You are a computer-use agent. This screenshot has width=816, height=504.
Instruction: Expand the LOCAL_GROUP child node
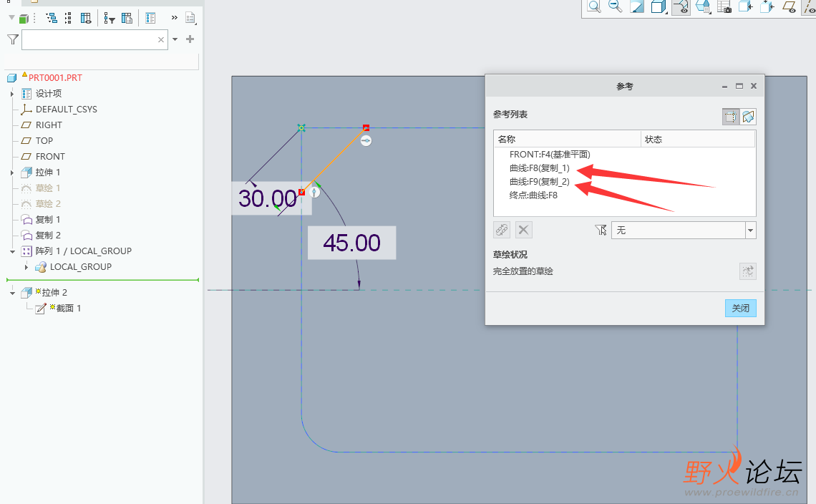click(x=26, y=266)
